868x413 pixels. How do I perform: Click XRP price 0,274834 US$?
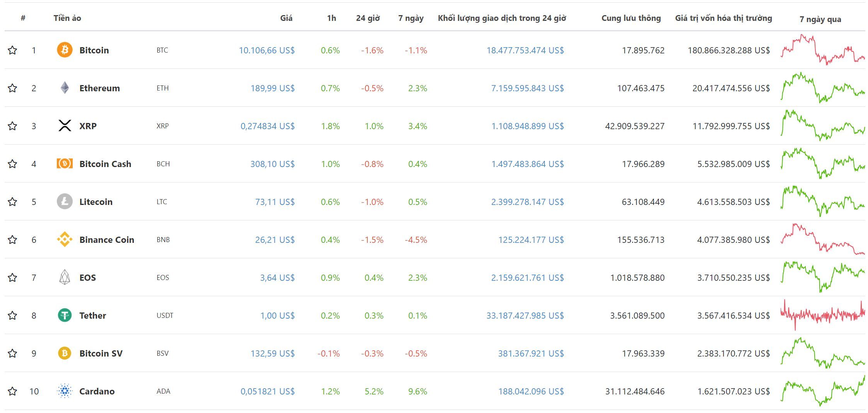click(268, 126)
